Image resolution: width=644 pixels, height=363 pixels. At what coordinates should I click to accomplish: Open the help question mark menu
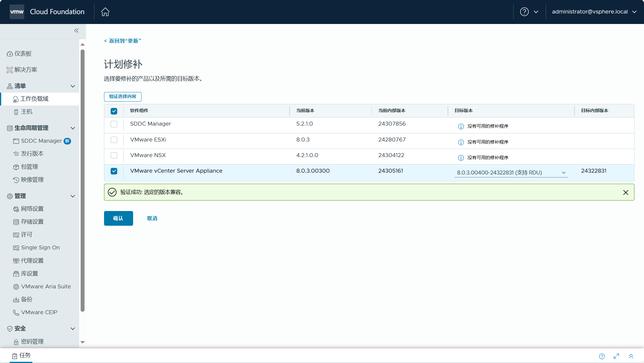[524, 12]
